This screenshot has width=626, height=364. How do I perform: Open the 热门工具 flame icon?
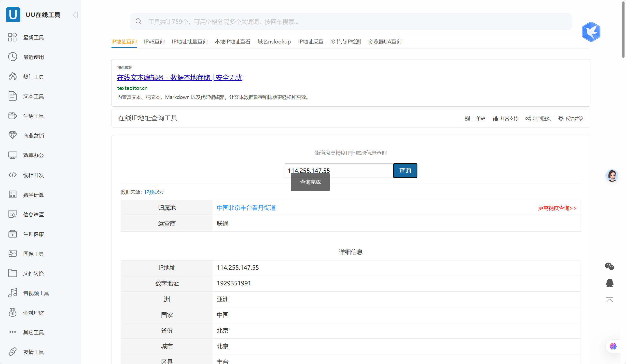13,77
